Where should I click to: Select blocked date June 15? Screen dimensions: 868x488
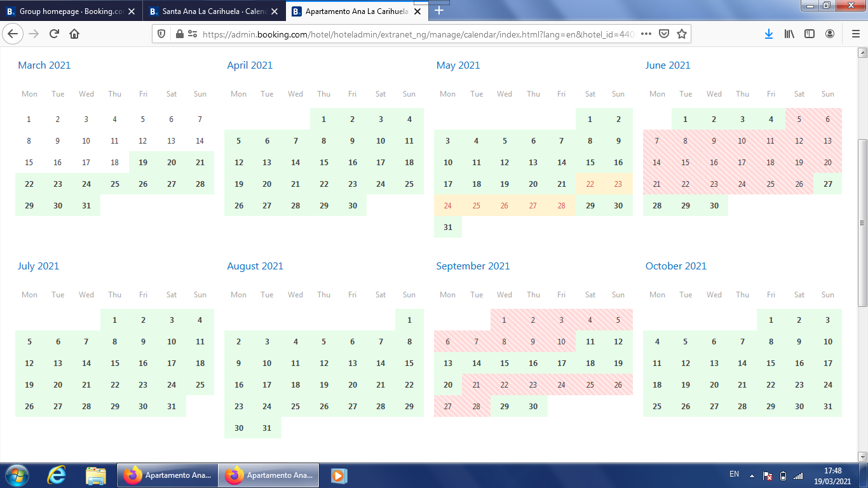[685, 163]
